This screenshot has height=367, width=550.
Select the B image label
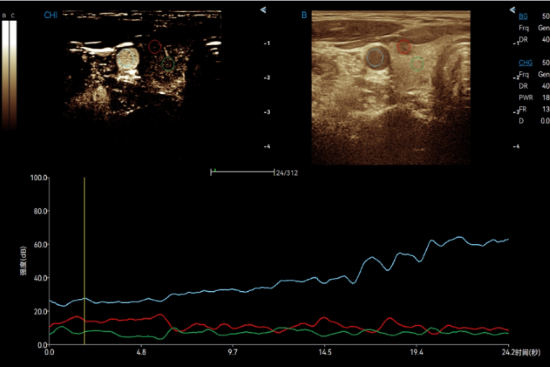(304, 15)
